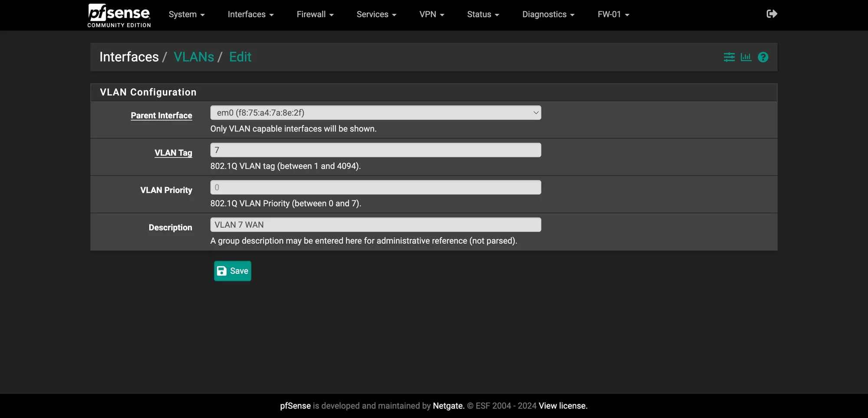Click the logout icon in navbar
868x418 pixels.
772,14
